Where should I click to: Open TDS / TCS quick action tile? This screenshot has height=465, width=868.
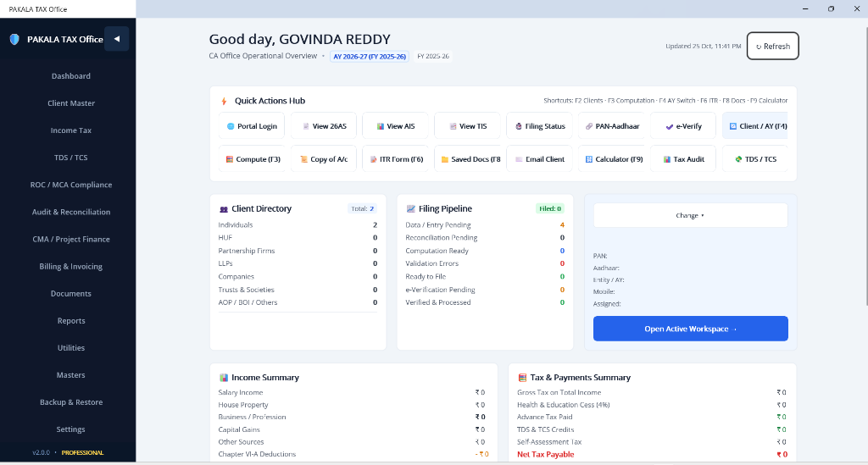[755, 158]
